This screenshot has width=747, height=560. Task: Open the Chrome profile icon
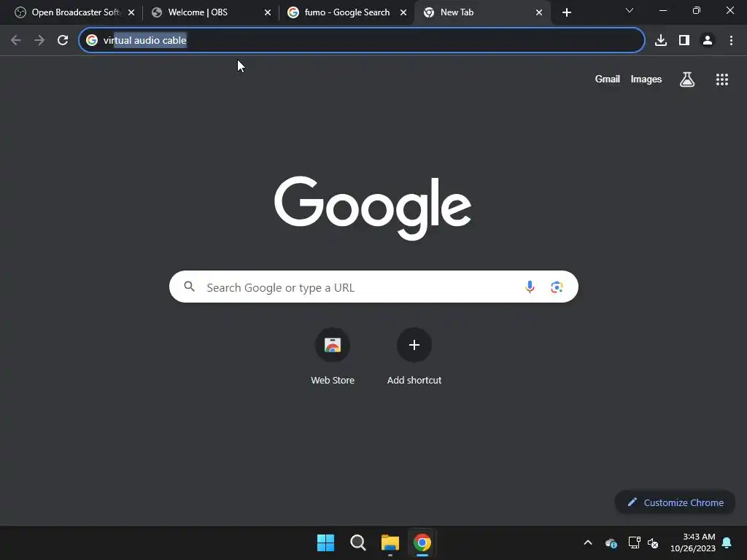tap(708, 40)
